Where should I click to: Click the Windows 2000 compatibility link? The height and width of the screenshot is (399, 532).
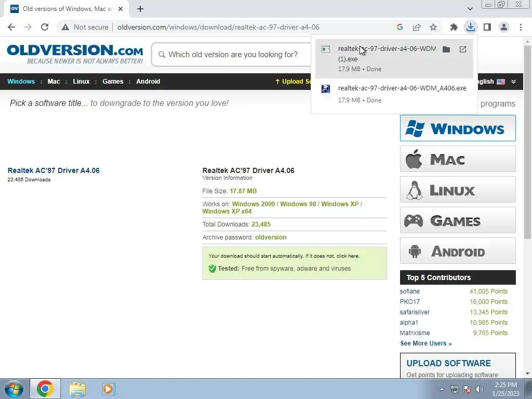(x=254, y=204)
